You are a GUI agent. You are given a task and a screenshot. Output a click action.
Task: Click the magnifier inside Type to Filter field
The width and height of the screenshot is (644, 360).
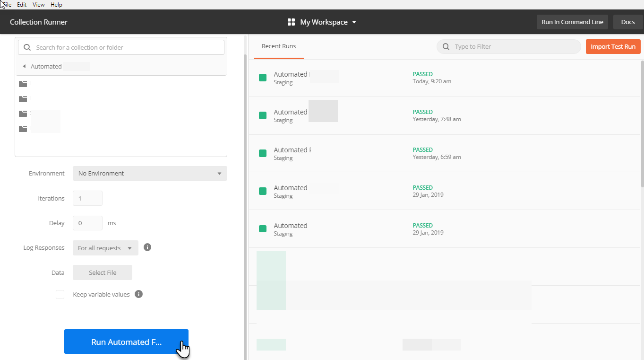click(x=446, y=46)
